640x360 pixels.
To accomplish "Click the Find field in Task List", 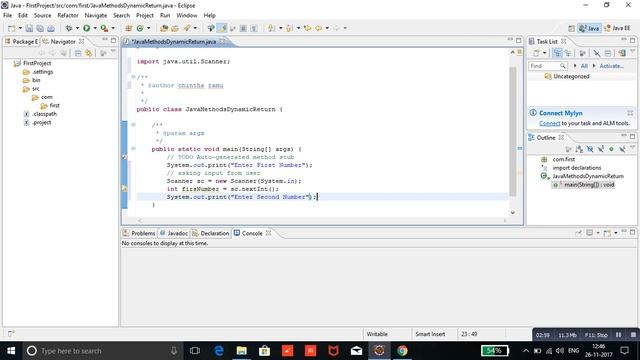I will 547,66.
